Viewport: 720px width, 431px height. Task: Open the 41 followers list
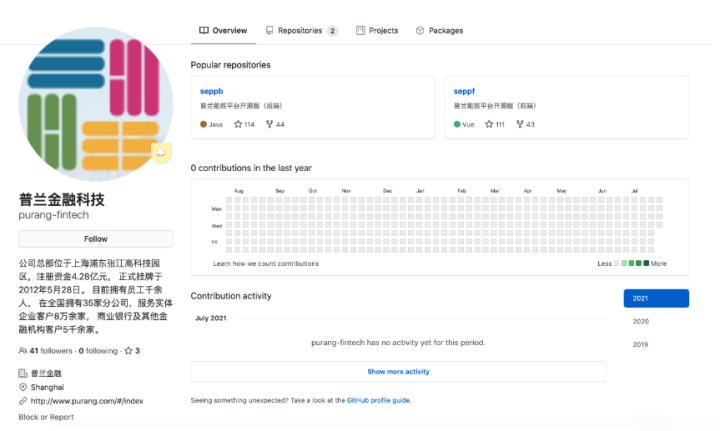pyautogui.click(x=51, y=351)
